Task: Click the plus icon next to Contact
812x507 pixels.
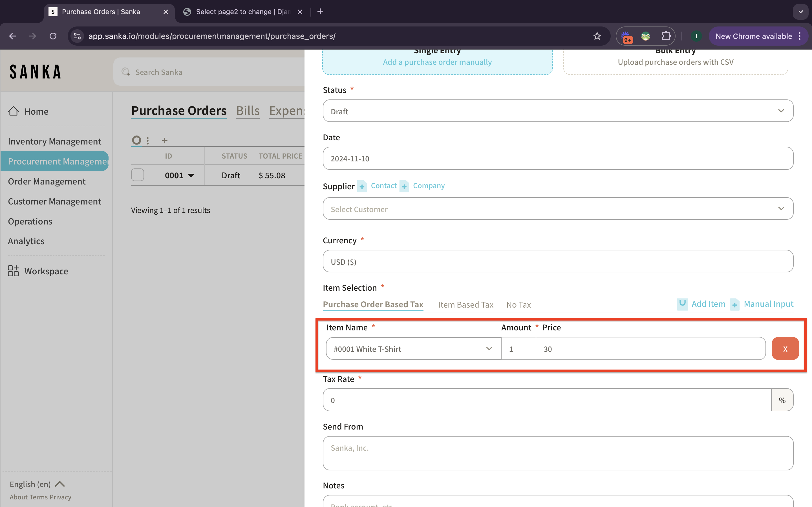Action: (x=362, y=186)
